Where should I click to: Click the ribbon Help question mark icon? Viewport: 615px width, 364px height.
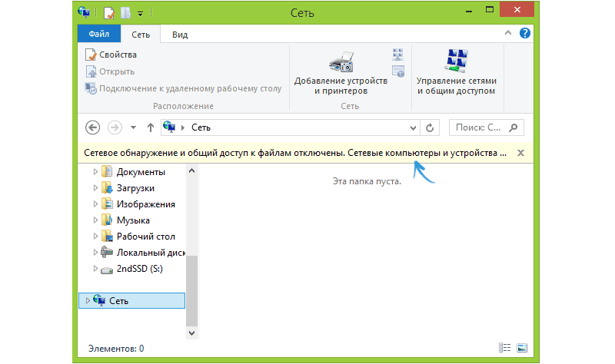(x=524, y=34)
